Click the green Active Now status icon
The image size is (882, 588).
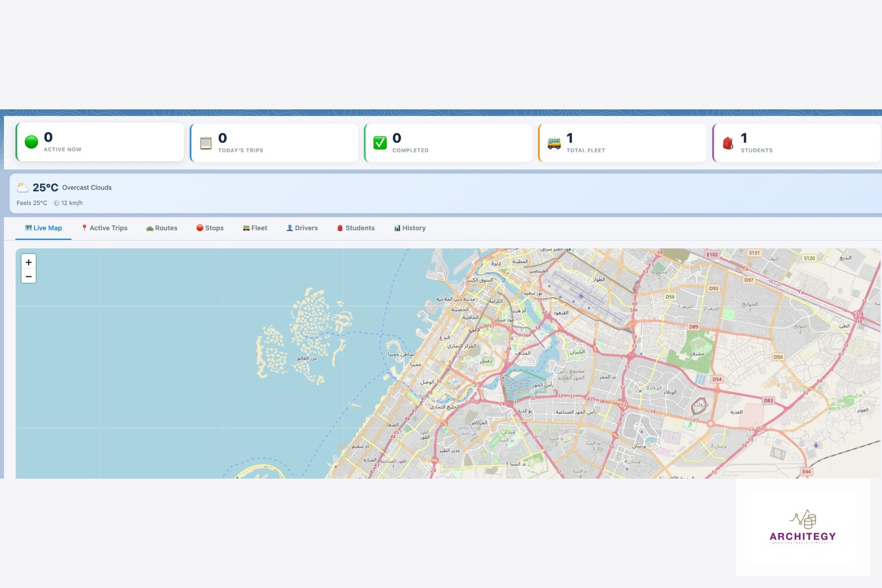tap(32, 142)
